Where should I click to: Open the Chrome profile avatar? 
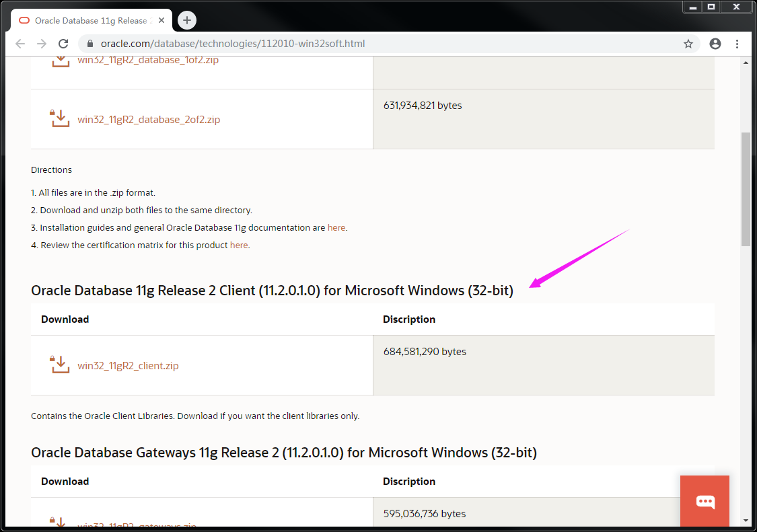pos(715,44)
